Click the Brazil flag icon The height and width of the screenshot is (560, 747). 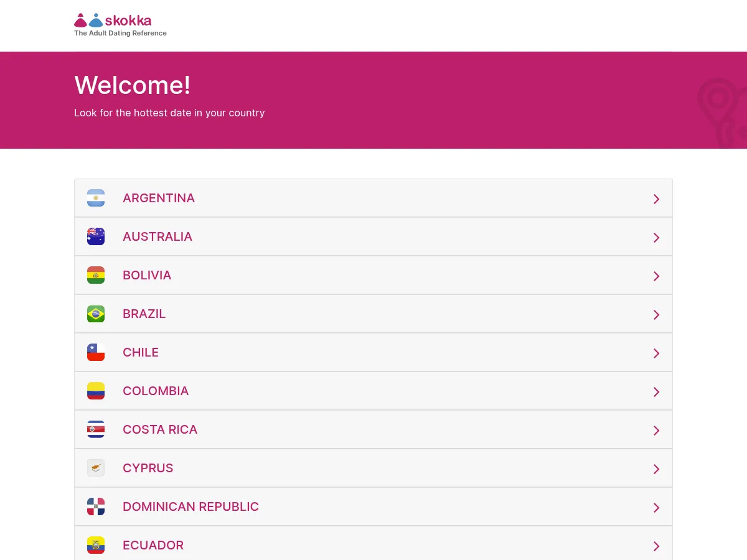tap(96, 314)
